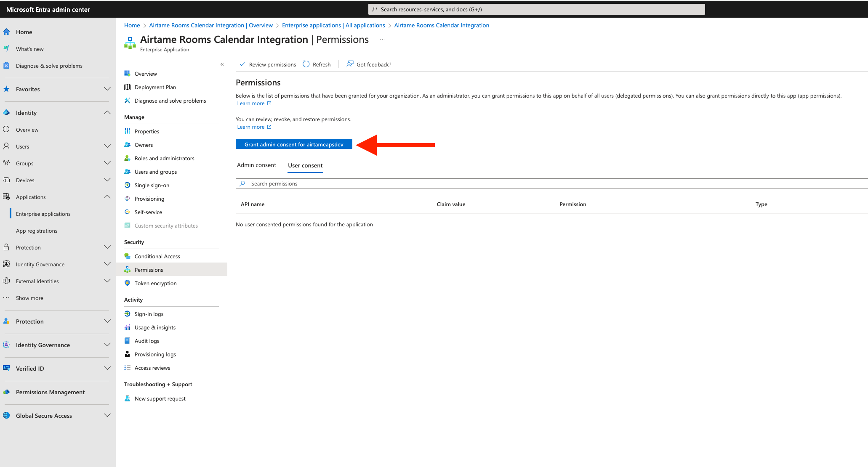The width and height of the screenshot is (868, 467).
Task: Click the Diagnose & solve problems wrench icon
Action: coord(6,66)
